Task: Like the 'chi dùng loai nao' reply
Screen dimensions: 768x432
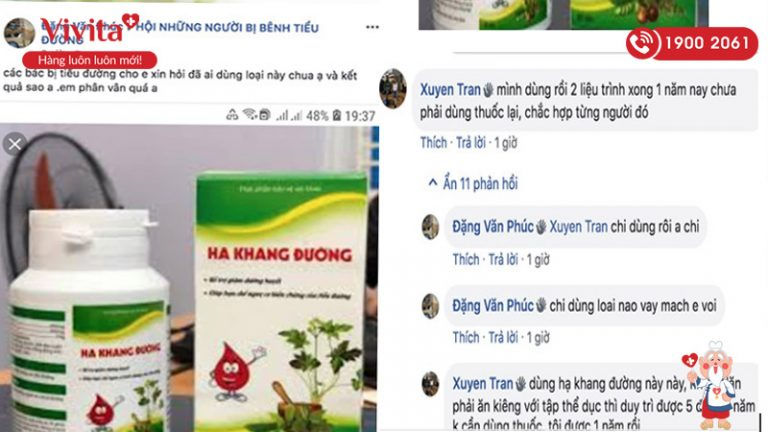Action: tap(466, 337)
